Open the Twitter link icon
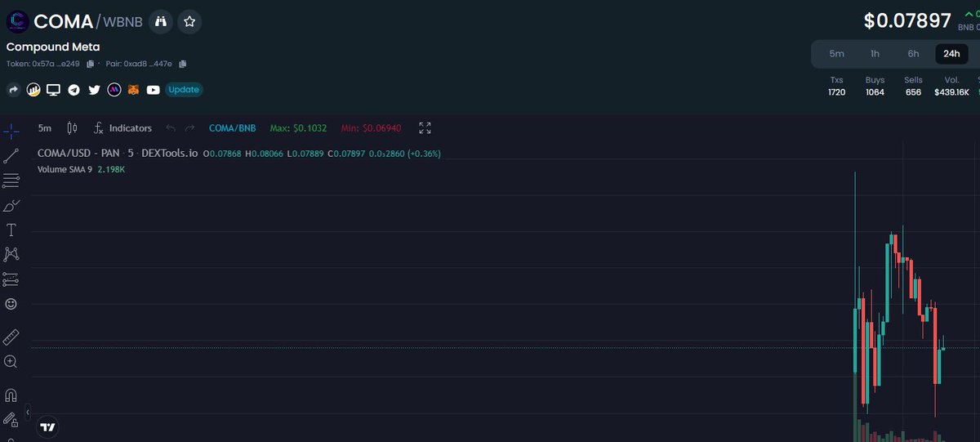This screenshot has height=442, width=980. pos(94,90)
